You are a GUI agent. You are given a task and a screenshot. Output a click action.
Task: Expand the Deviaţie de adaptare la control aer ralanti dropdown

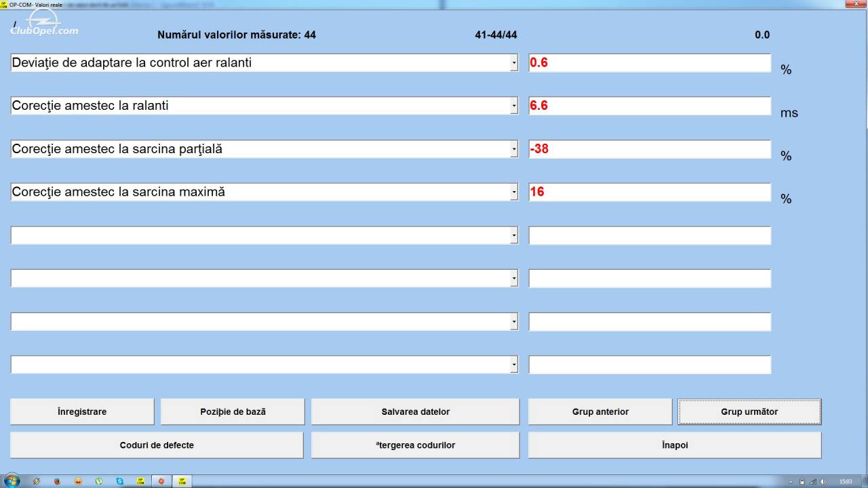tap(514, 63)
